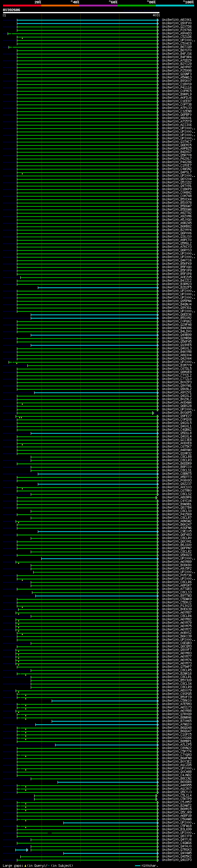Click the red ~20% identity legend bar
This screenshot has width=197, height=868.
pos(22,6)
